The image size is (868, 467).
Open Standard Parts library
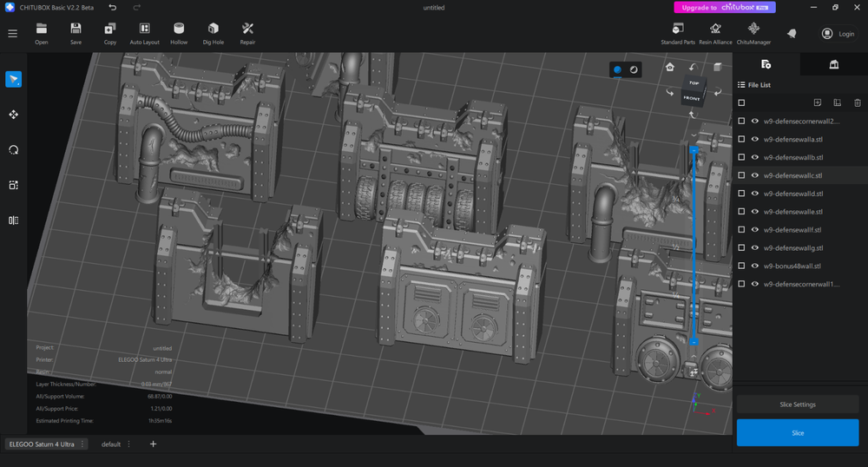678,33
